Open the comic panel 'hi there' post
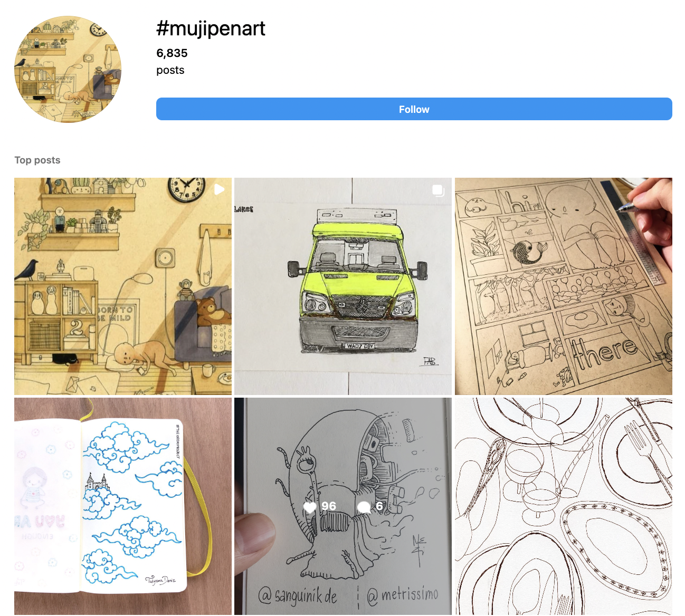The width and height of the screenshot is (685, 616). [564, 286]
